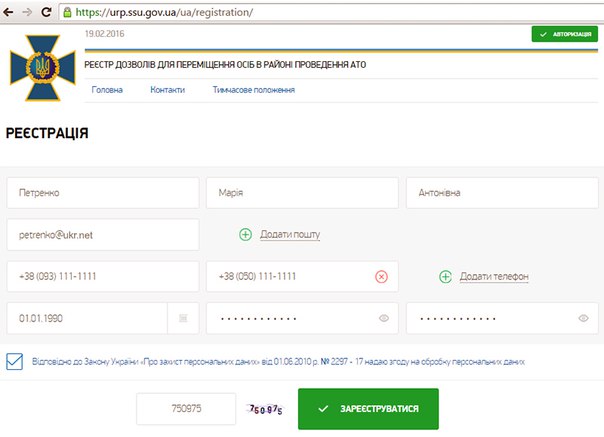Click the Реєстр дозволів site title
Image resolution: width=604 pixels, height=437 pixels.
click(225, 65)
